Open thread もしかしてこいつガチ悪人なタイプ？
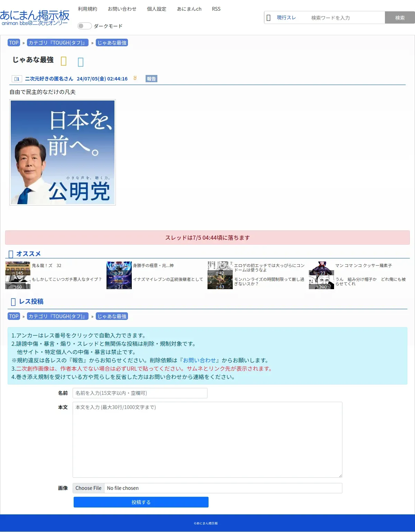The width and height of the screenshot is (415, 532). point(67,279)
